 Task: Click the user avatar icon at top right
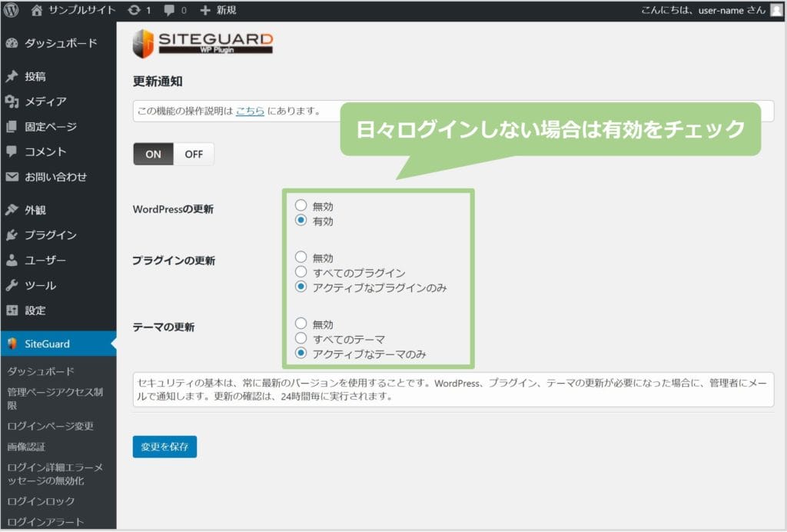(x=776, y=10)
